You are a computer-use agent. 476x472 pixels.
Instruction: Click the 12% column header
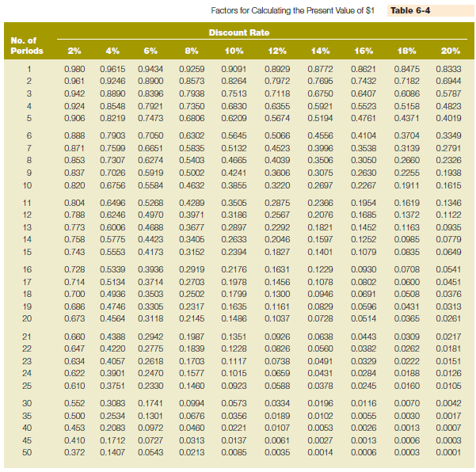coord(277,51)
